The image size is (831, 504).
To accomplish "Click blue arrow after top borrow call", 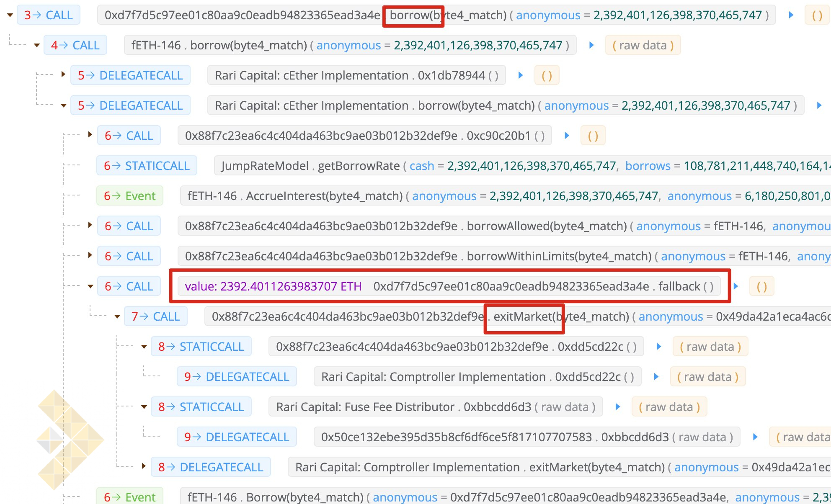I will (x=791, y=15).
